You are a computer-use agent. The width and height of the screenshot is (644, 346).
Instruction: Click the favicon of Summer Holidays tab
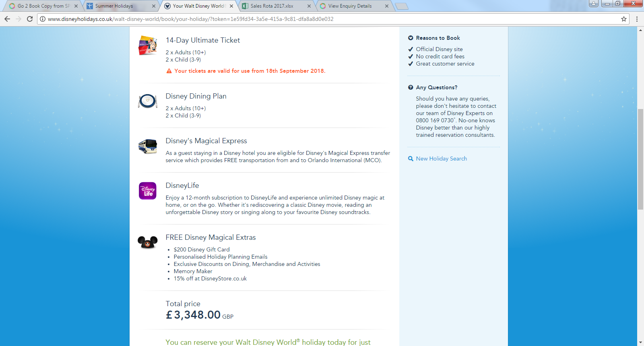(x=90, y=6)
